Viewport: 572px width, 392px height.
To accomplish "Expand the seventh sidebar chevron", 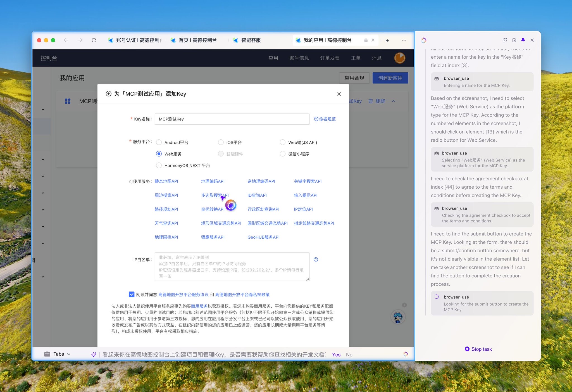I will click(43, 243).
